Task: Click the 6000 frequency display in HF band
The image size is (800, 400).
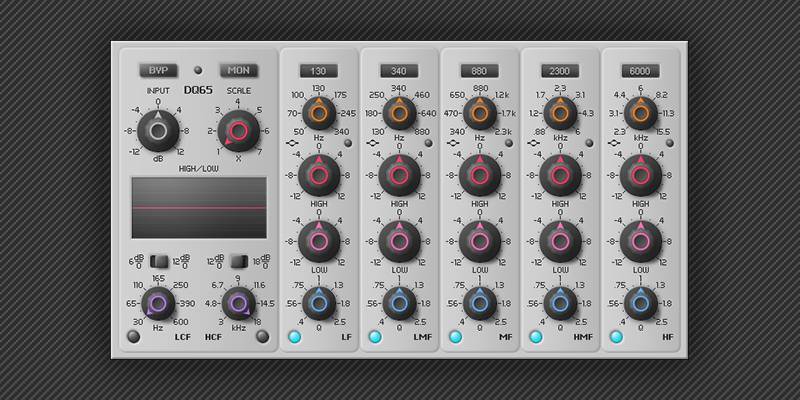Action: 640,71
